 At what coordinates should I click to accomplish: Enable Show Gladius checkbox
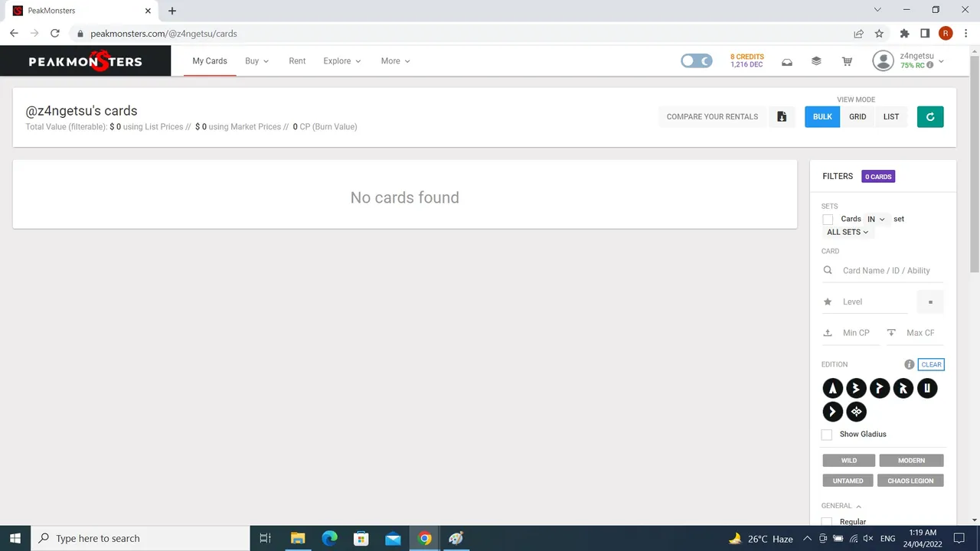827,435
